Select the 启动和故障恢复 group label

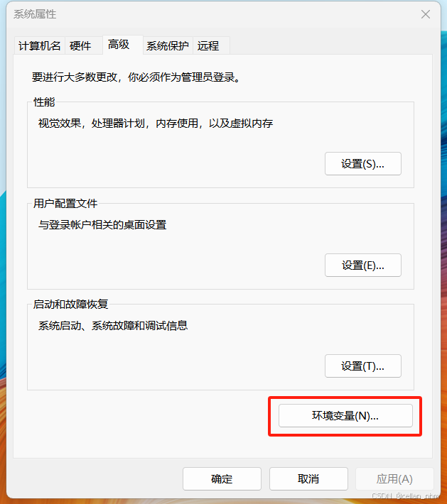70,304
